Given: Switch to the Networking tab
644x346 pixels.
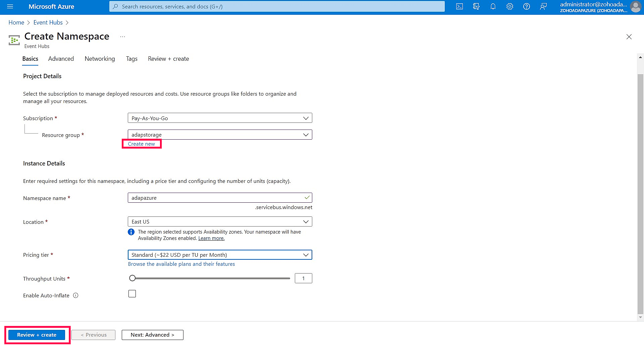Looking at the screenshot, I should point(100,59).
